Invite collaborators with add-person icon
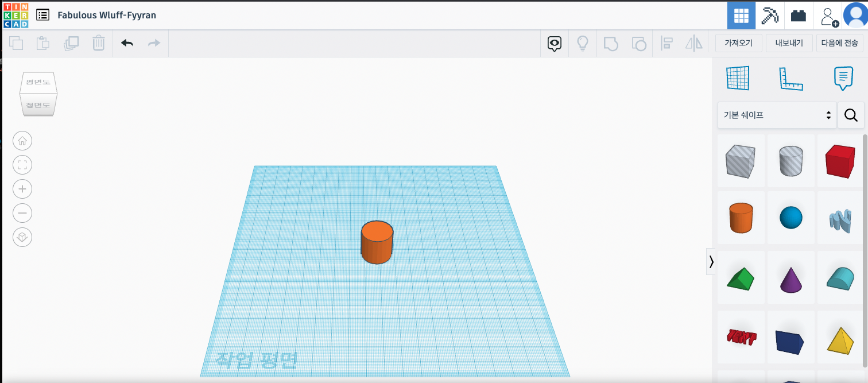The height and width of the screenshot is (383, 868). [x=828, y=16]
